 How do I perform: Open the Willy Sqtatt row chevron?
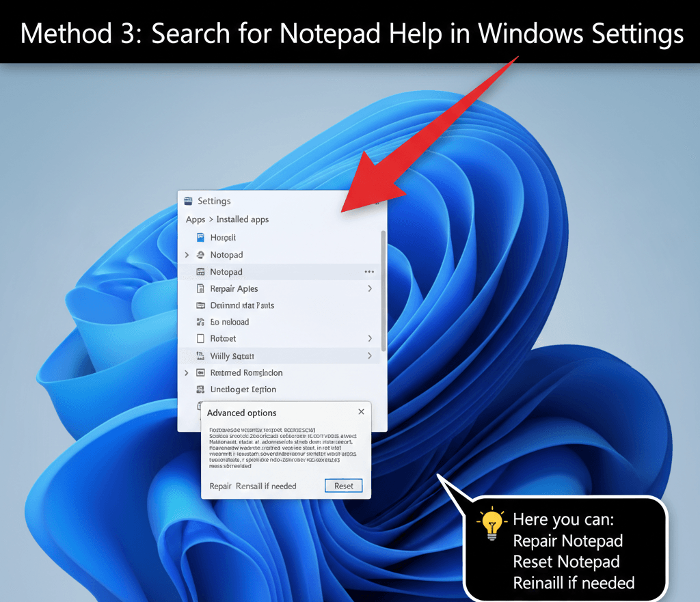pyautogui.click(x=370, y=356)
